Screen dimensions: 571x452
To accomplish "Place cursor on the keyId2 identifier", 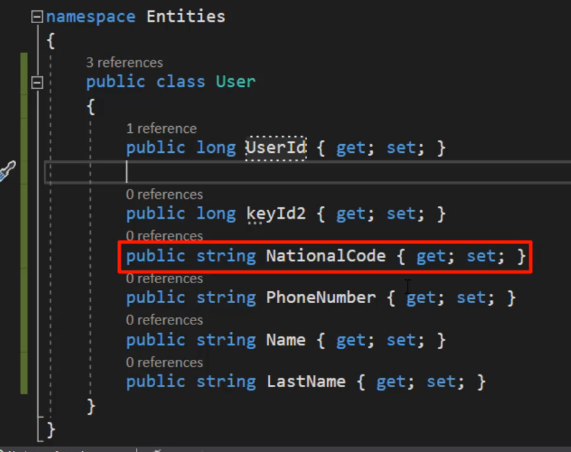I will [276, 214].
